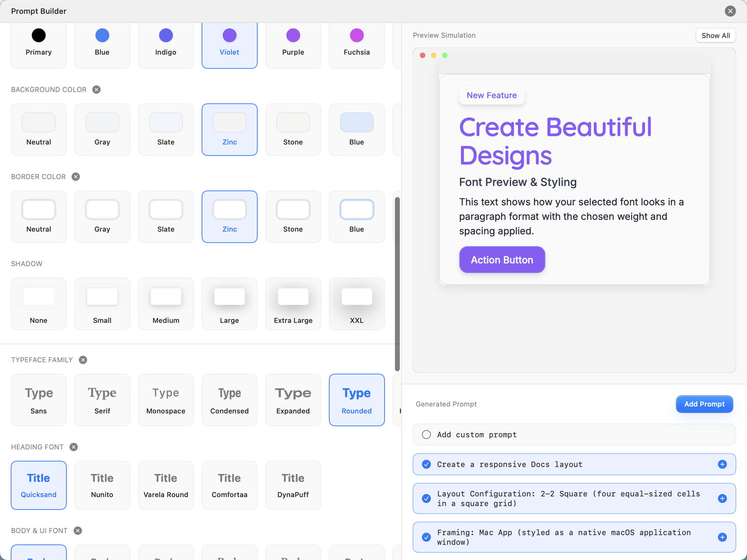Choose the XXL shadow option
The image size is (747, 560).
pyautogui.click(x=357, y=304)
